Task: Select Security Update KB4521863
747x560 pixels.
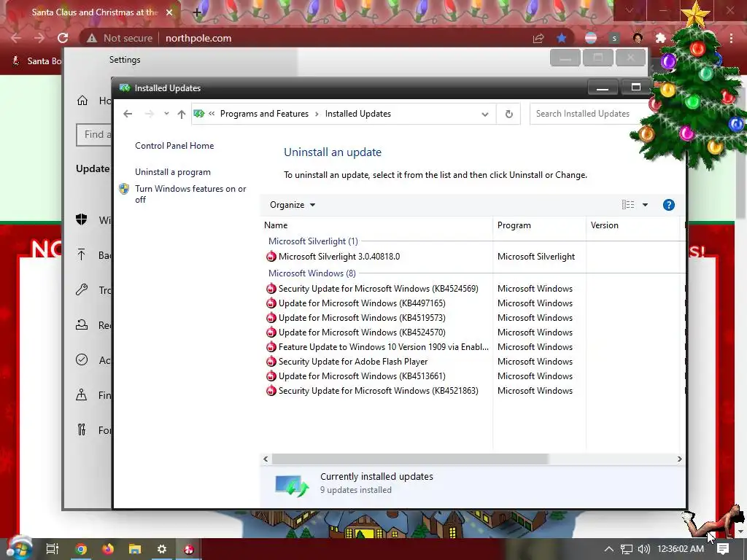Action: click(x=378, y=391)
